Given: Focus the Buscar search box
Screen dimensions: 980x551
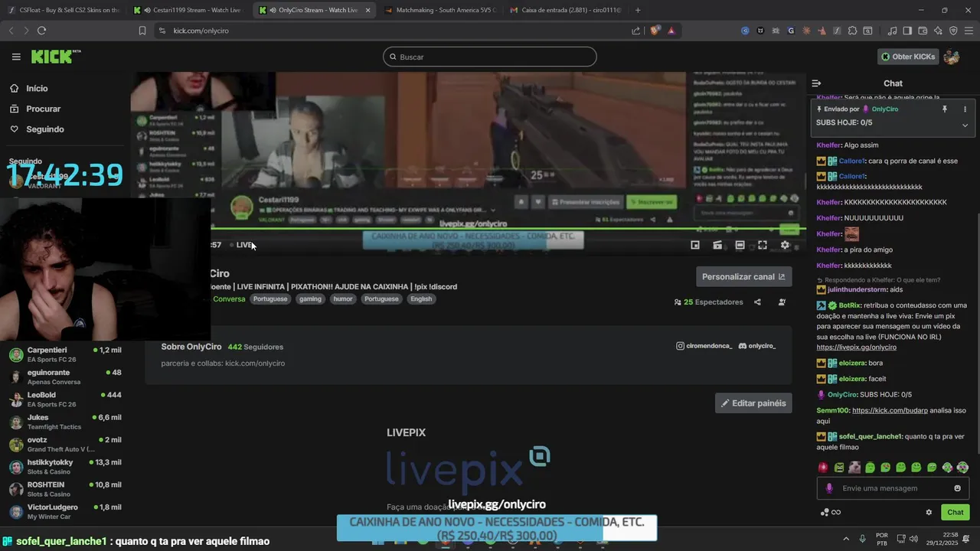Looking at the screenshot, I should [490, 57].
